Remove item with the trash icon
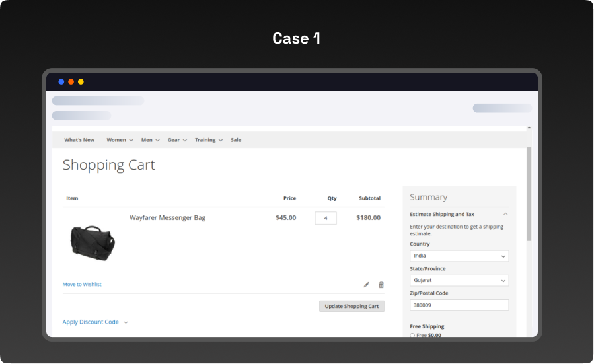The image size is (594, 364). [x=381, y=285]
